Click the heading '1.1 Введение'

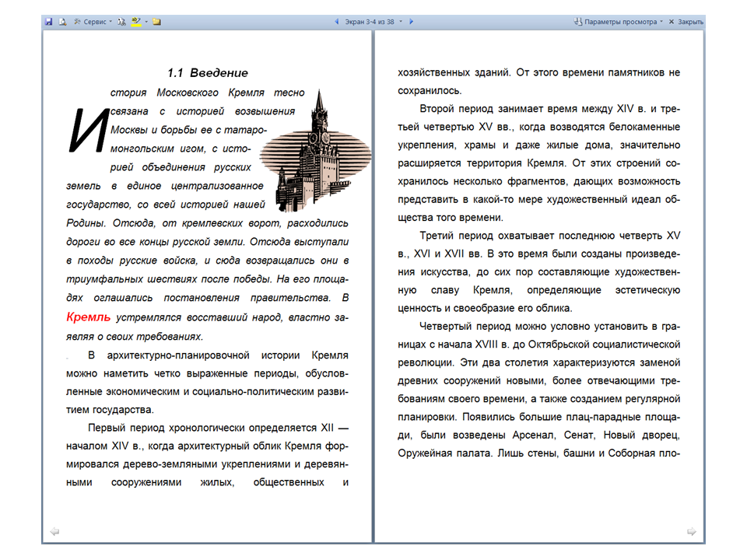pos(208,73)
